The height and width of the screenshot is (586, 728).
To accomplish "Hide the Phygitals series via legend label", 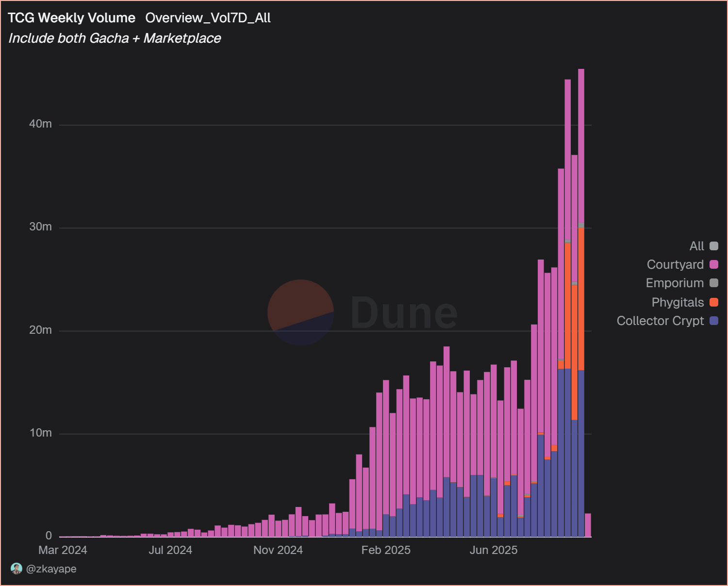I will click(678, 302).
